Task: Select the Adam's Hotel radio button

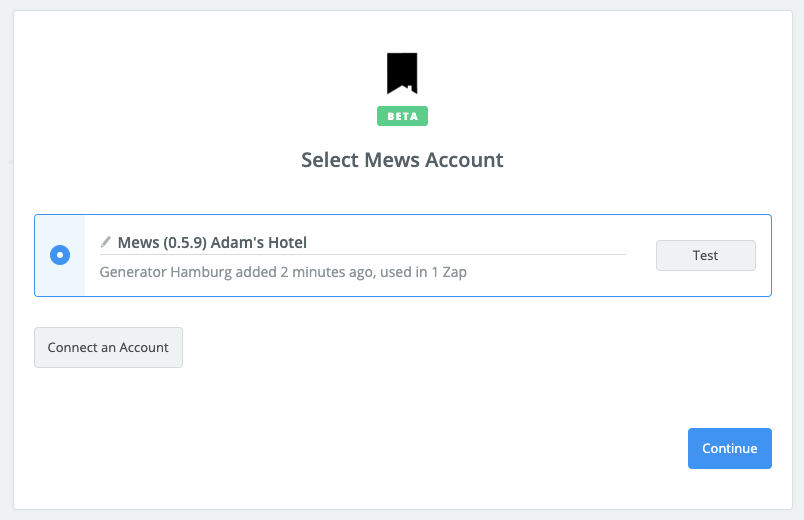Action: 60,255
